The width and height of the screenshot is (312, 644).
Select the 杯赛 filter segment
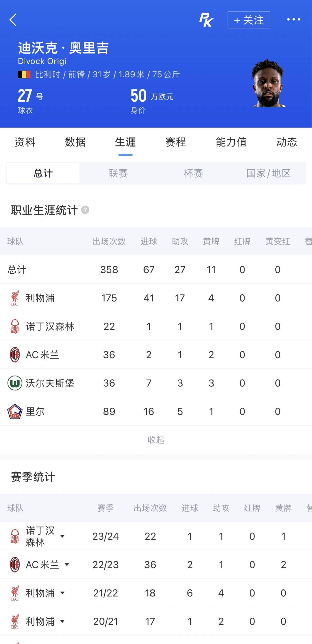pos(193,173)
